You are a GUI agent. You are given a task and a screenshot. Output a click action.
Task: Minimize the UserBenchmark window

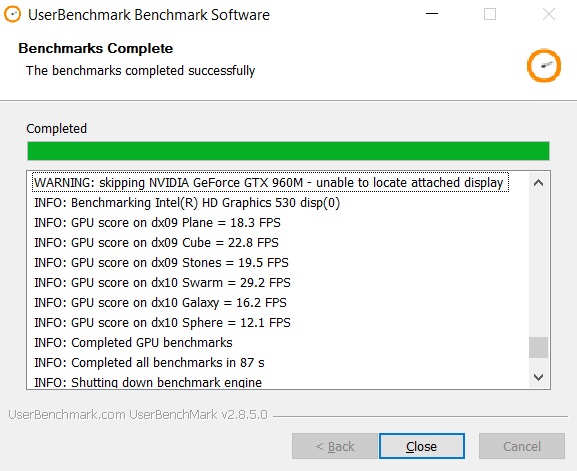(x=432, y=14)
